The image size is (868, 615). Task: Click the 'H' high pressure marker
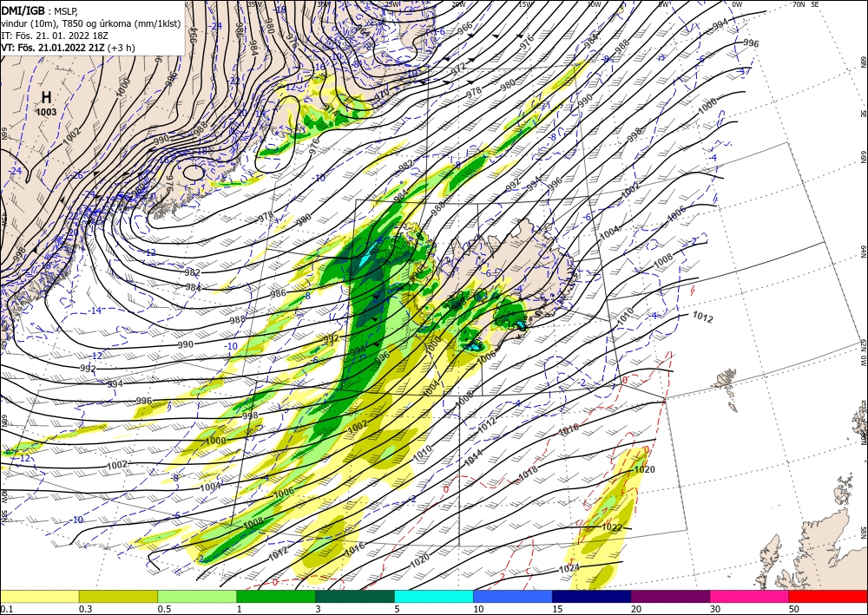pyautogui.click(x=47, y=98)
